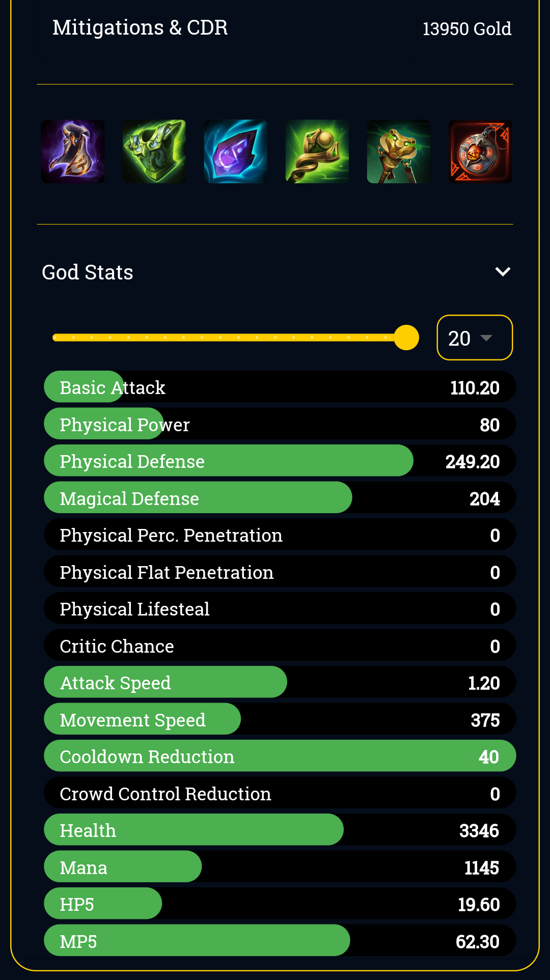Click the God Stats heading text
550x980 pixels.
88,272
